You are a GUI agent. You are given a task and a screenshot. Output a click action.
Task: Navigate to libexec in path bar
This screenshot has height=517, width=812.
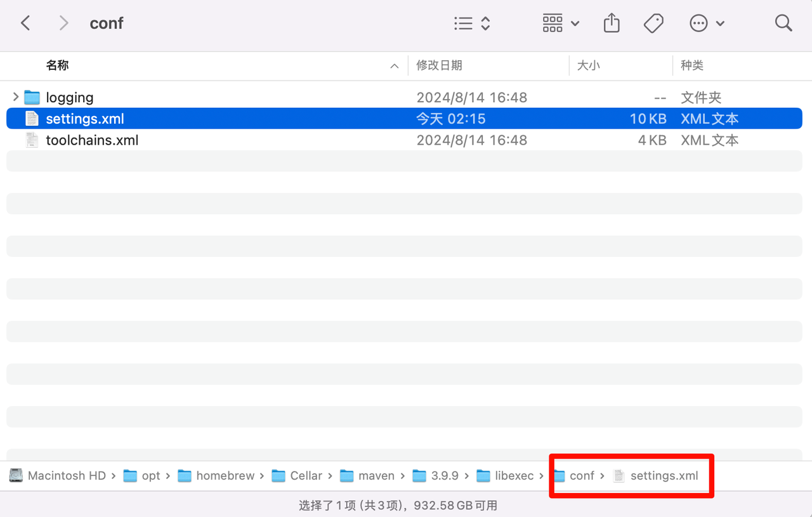[514, 476]
